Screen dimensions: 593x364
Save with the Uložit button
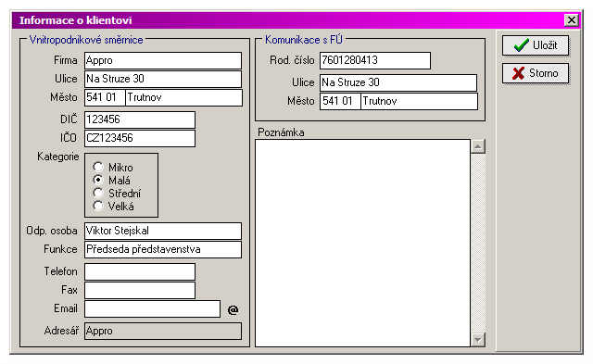(536, 45)
